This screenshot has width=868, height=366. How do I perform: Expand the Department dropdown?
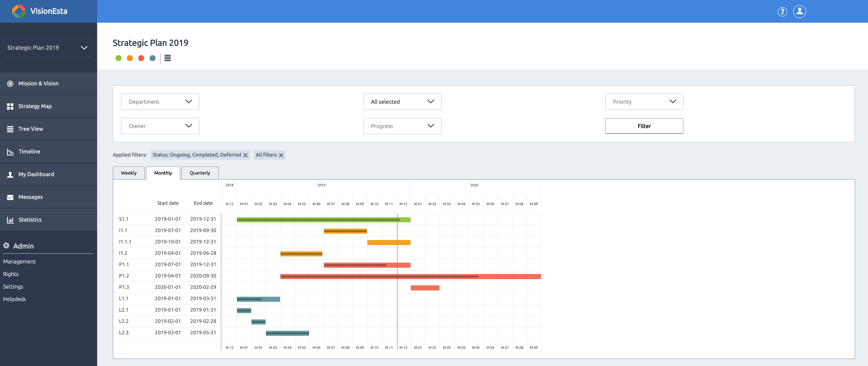[x=160, y=102]
